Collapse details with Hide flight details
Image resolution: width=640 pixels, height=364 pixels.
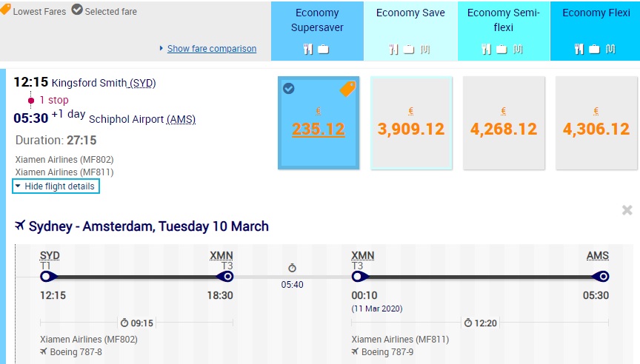pyautogui.click(x=56, y=186)
